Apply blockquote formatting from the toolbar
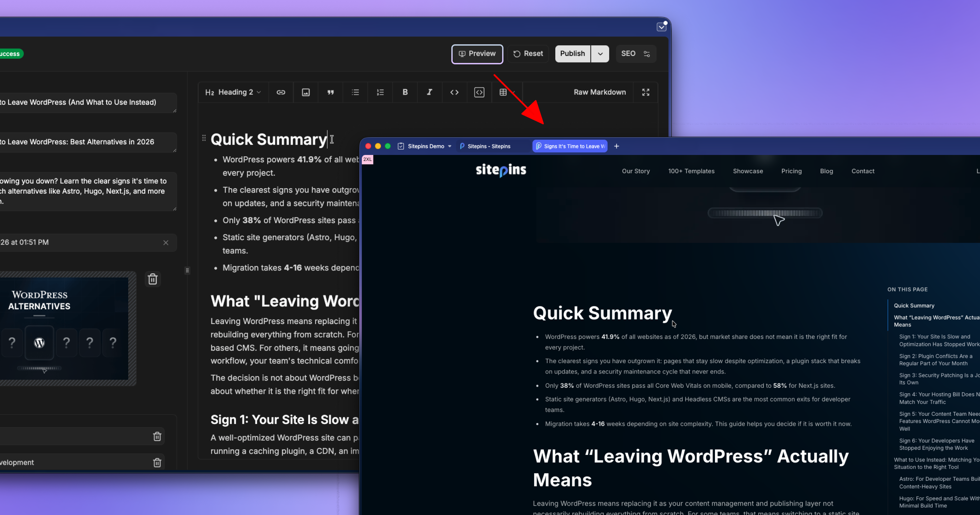Viewport: 980px width, 515px height. click(x=331, y=92)
